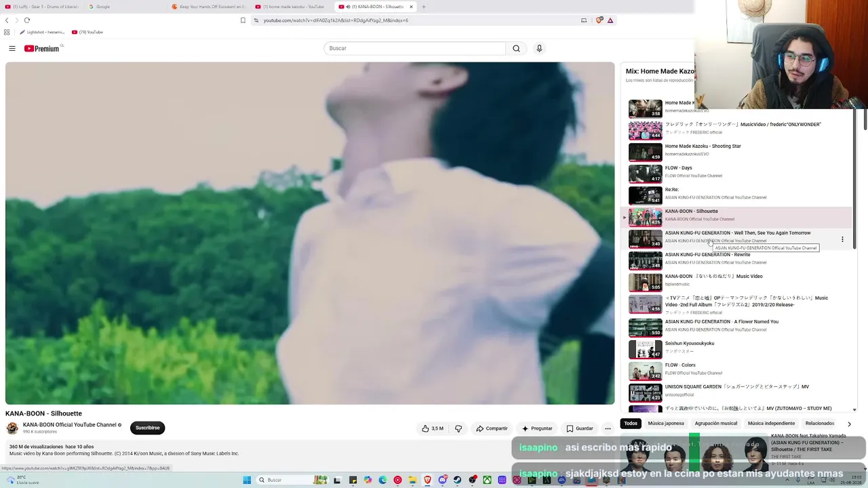Open Microsoft Edge from the taskbar
The image size is (868, 488).
[383, 480]
